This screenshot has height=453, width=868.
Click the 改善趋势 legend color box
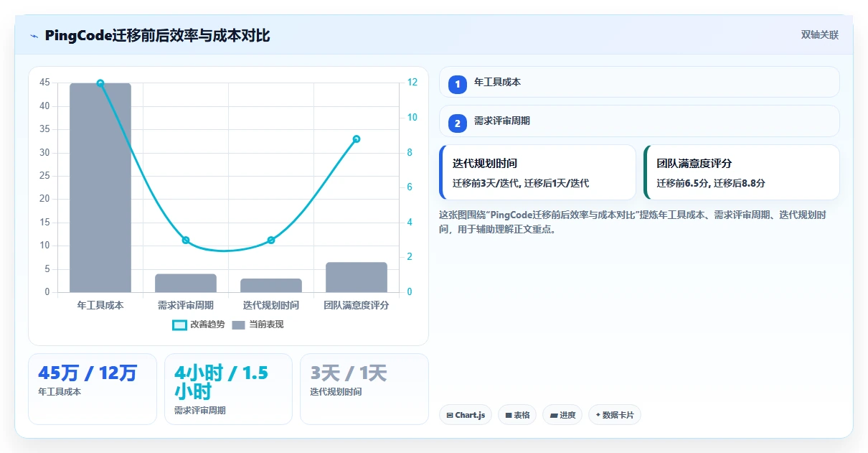coord(179,325)
